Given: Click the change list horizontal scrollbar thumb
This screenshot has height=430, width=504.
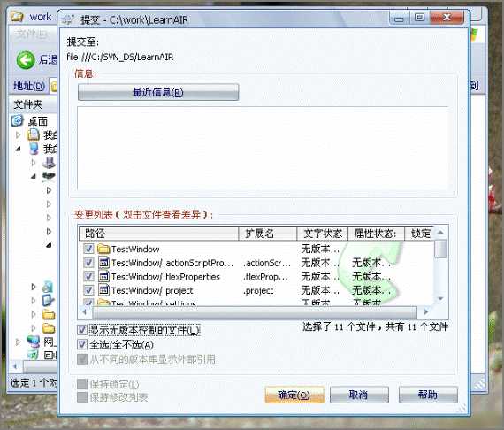Looking at the screenshot, I should tap(255, 312).
